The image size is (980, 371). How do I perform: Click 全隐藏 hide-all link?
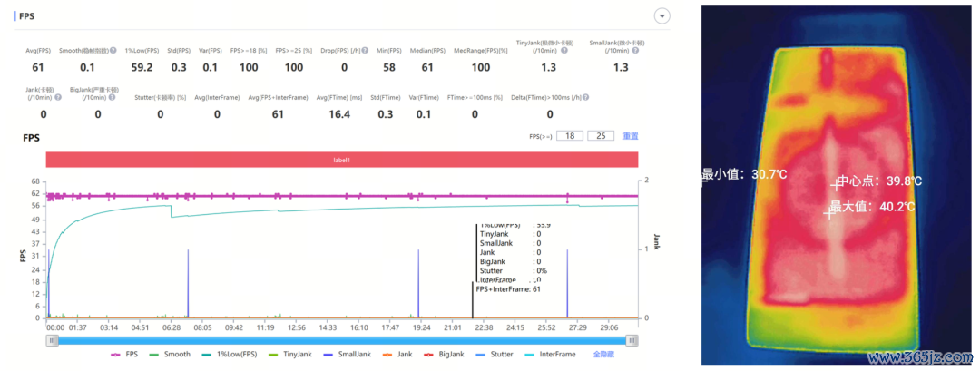pos(603,354)
